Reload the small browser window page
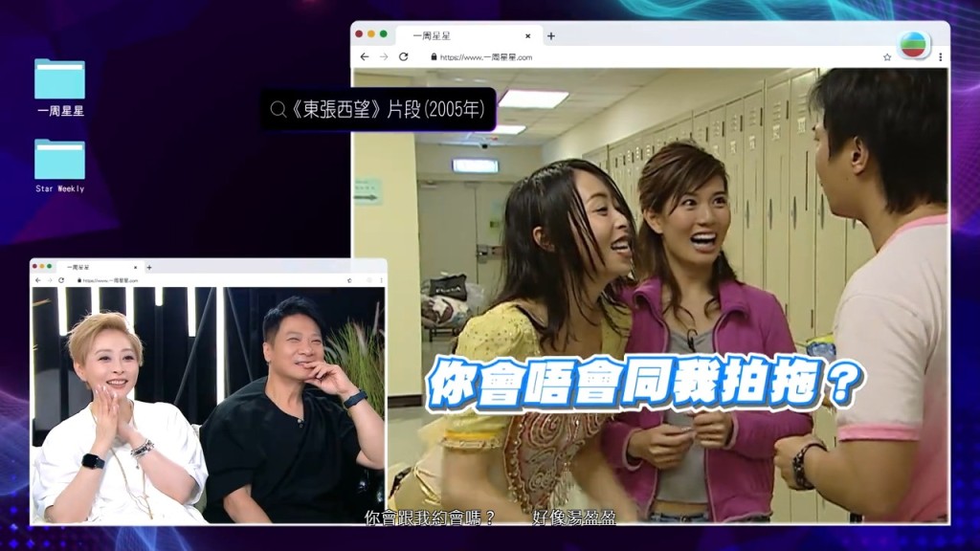The width and height of the screenshot is (980, 551). click(61, 280)
